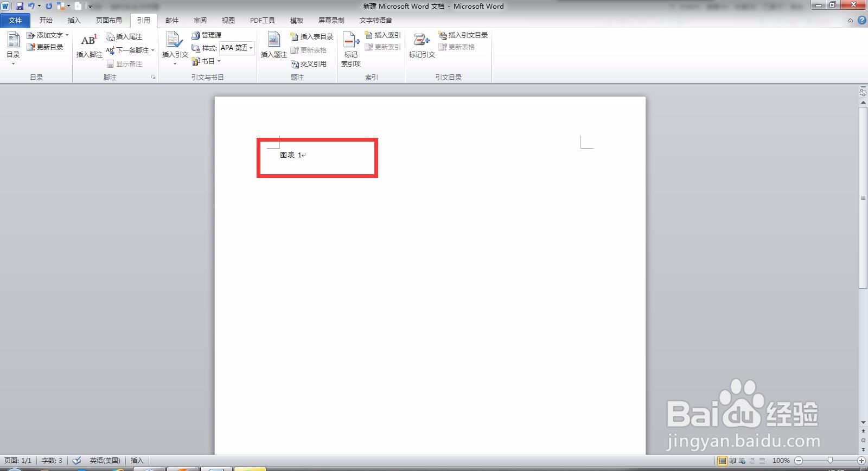The image size is (868, 471).
Task: Click 管理源 manage sources
Action: pyautogui.click(x=207, y=35)
